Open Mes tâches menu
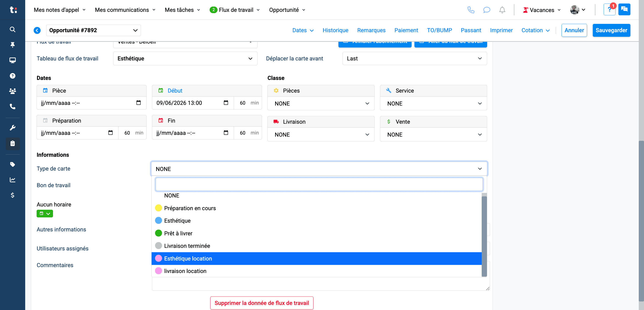 [x=182, y=10]
